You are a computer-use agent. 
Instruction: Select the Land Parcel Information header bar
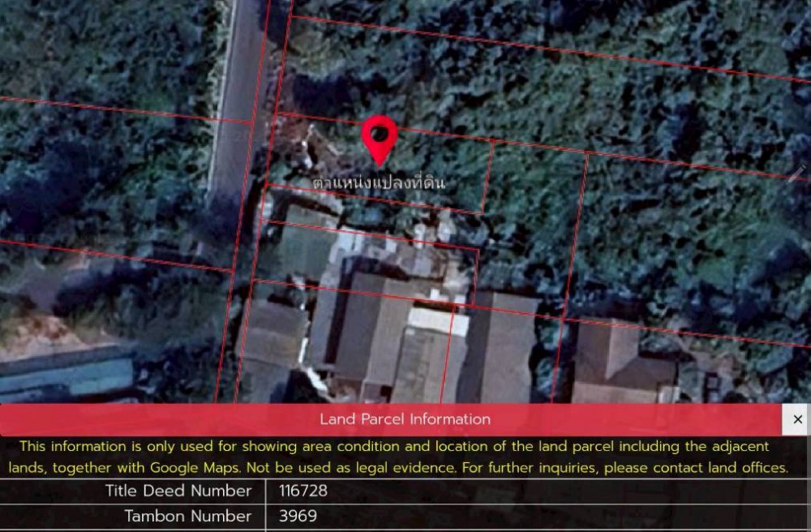(404, 419)
